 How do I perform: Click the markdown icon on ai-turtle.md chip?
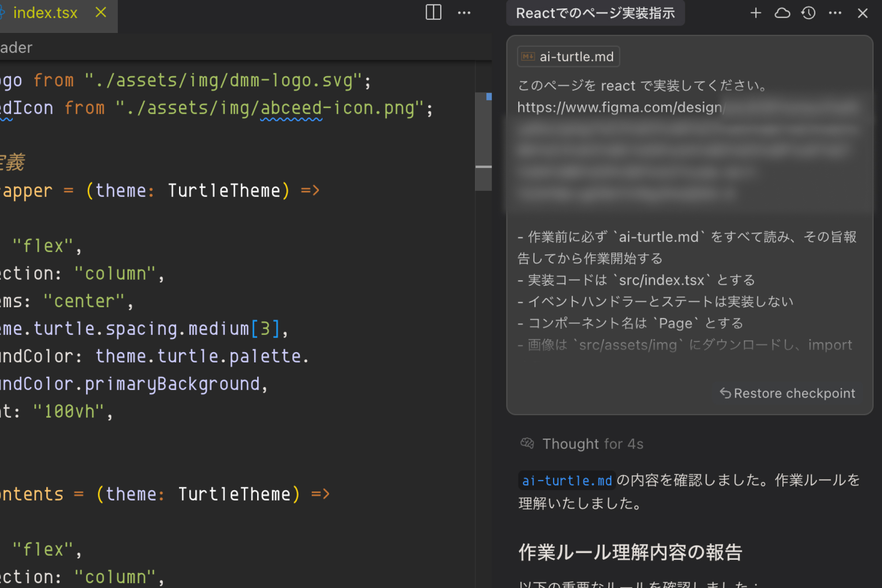tap(528, 56)
